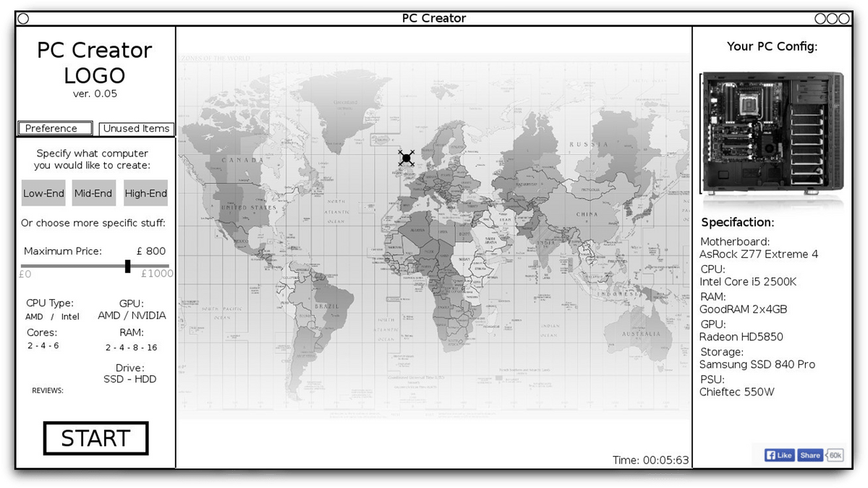This screenshot has height=488, width=868.
Task: Choose the High-End computer preset
Action: click(145, 193)
